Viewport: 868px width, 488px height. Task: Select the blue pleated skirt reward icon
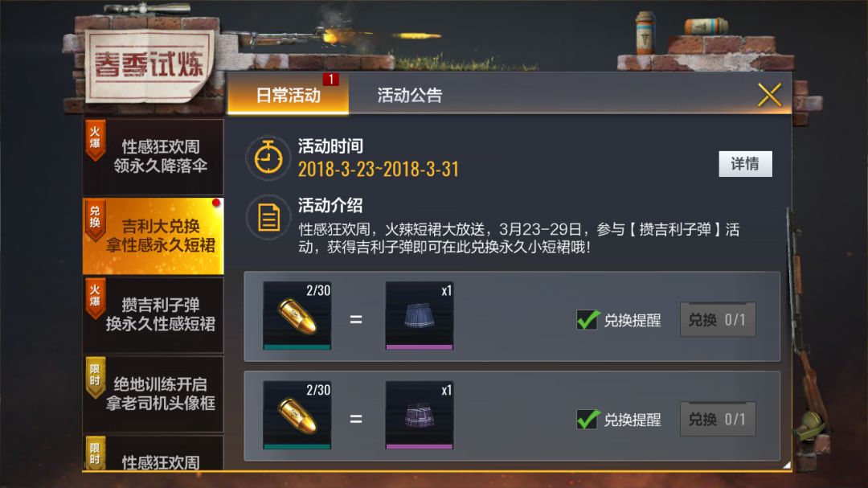tap(419, 316)
